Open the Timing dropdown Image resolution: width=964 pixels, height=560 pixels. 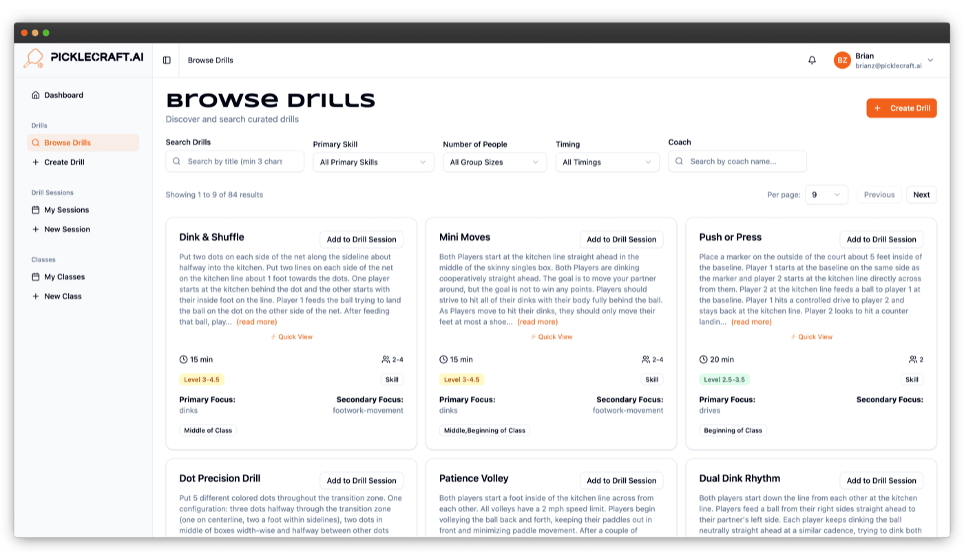pyautogui.click(x=607, y=162)
